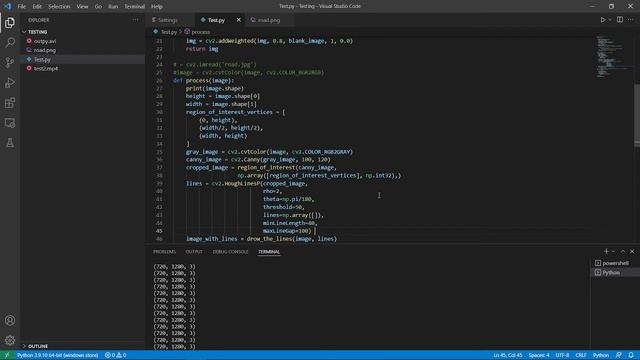Click Ln 45, Col 45 in status bar

point(507,355)
